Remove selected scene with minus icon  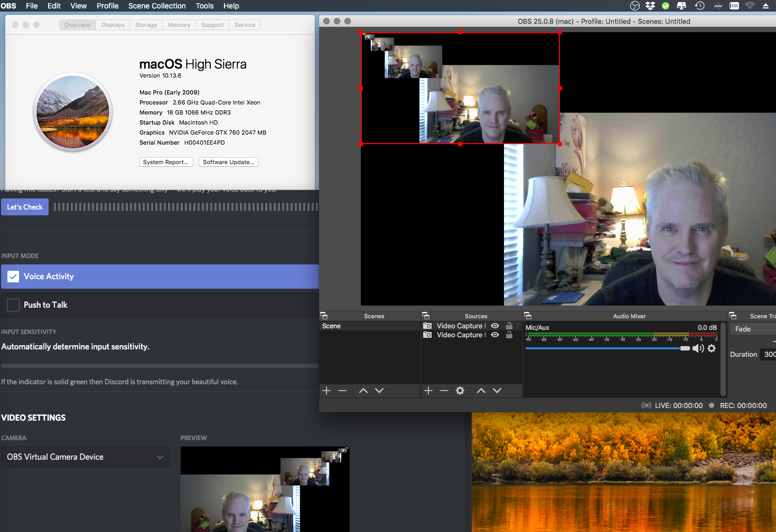[x=342, y=391]
